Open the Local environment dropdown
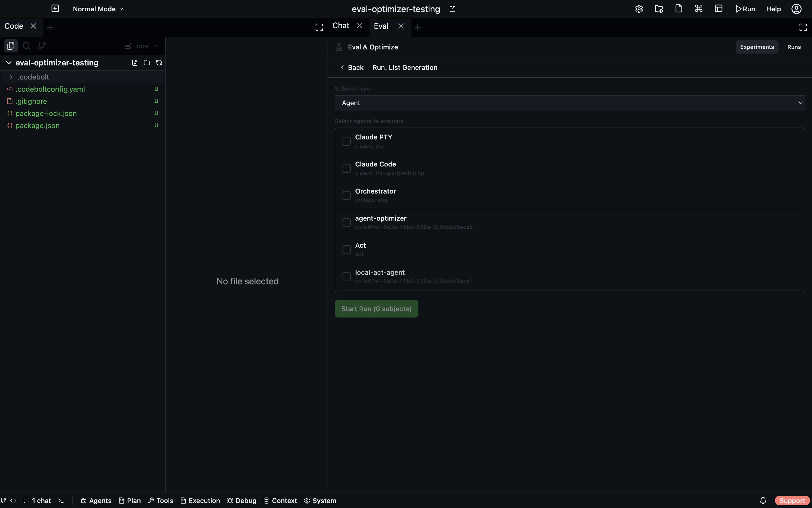812x508 pixels. (x=141, y=46)
